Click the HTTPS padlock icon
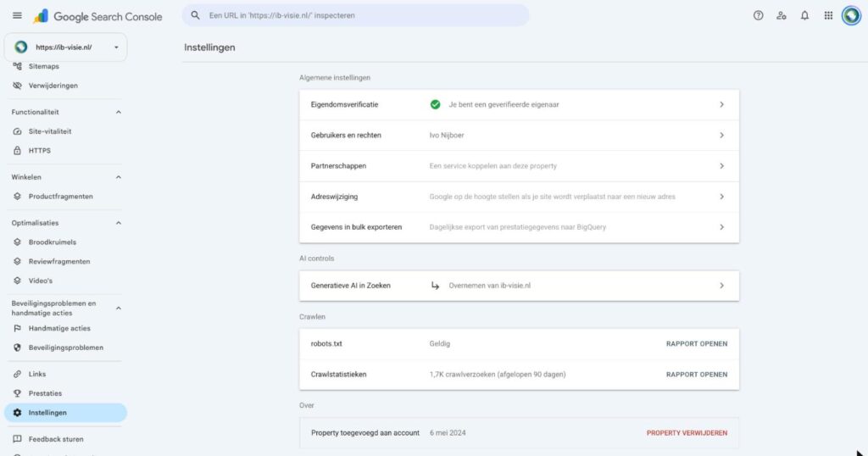This screenshot has height=456, width=868. pos(17,151)
